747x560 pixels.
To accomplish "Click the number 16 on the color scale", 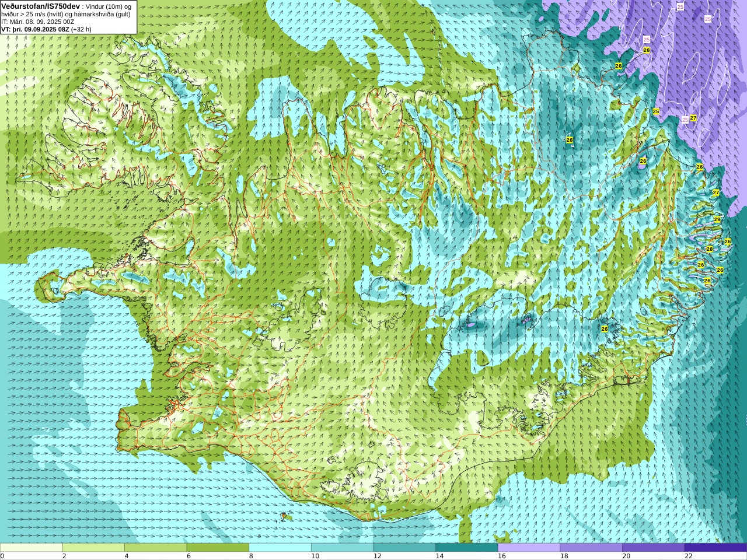I will click(502, 556).
